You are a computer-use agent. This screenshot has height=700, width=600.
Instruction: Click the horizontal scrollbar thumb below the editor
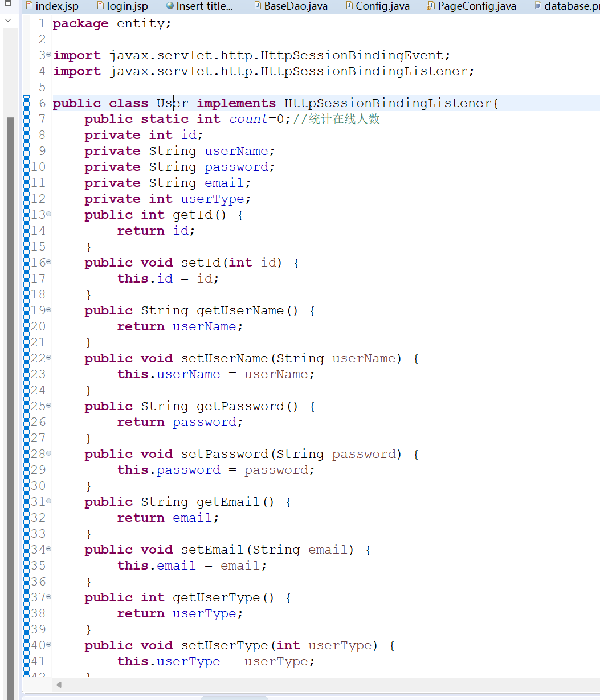[234, 698]
